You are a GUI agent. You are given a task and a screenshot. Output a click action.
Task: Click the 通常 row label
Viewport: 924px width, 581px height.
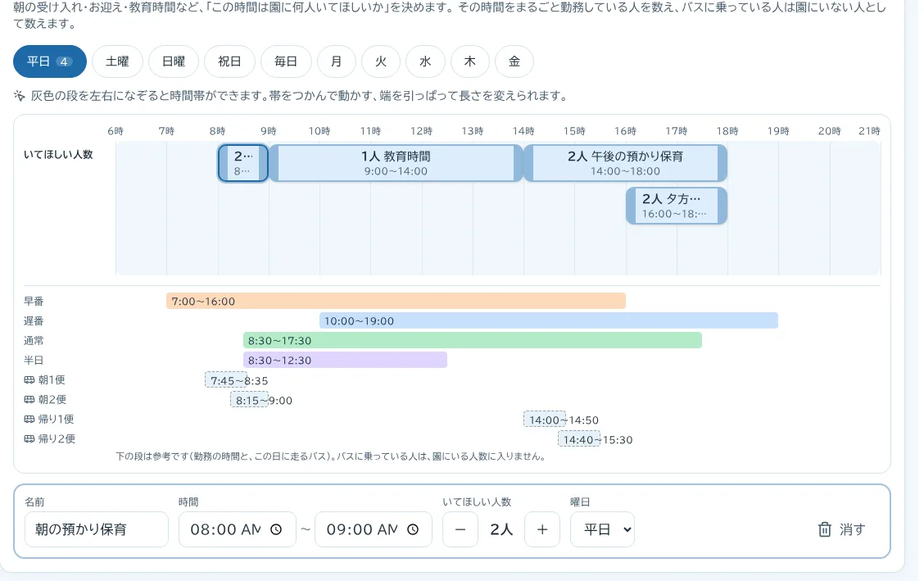[34, 341]
